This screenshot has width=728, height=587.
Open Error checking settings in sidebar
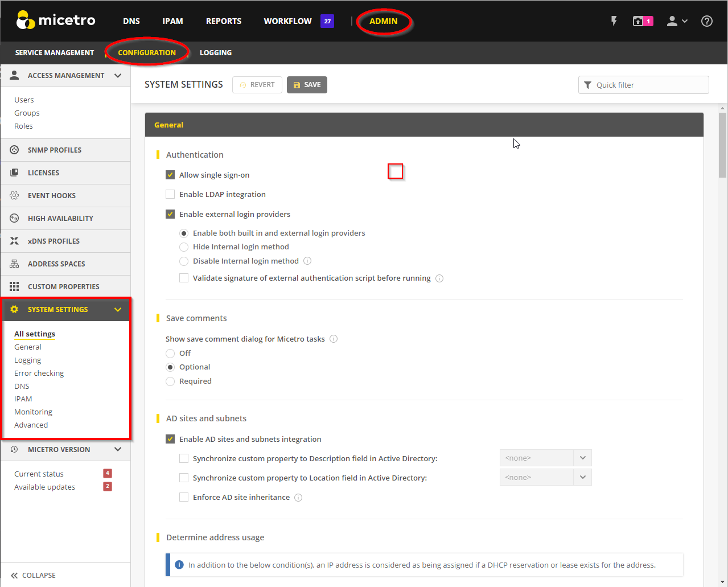coord(39,373)
